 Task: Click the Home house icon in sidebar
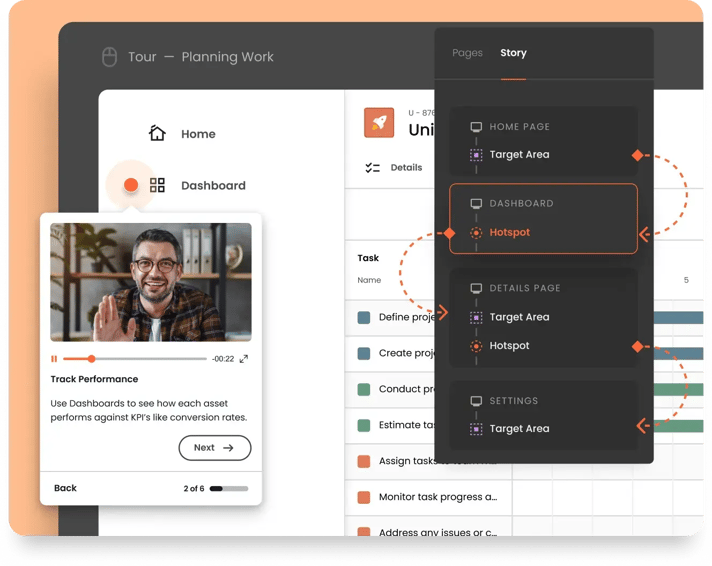[157, 133]
